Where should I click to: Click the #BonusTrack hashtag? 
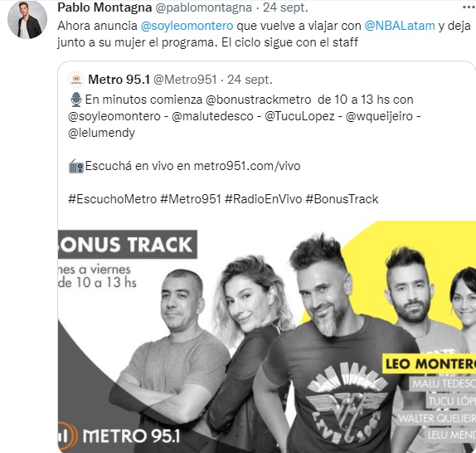coord(342,199)
